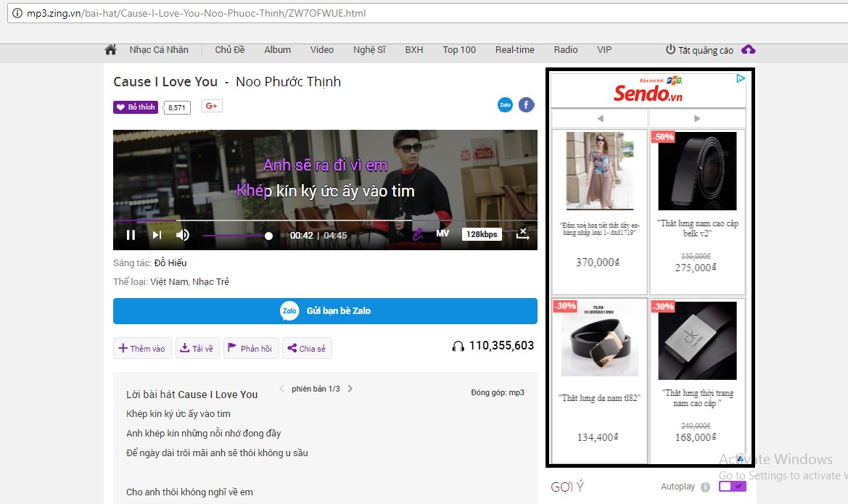Open the VIP menu item
Image resolution: width=848 pixels, height=504 pixels.
(x=604, y=50)
